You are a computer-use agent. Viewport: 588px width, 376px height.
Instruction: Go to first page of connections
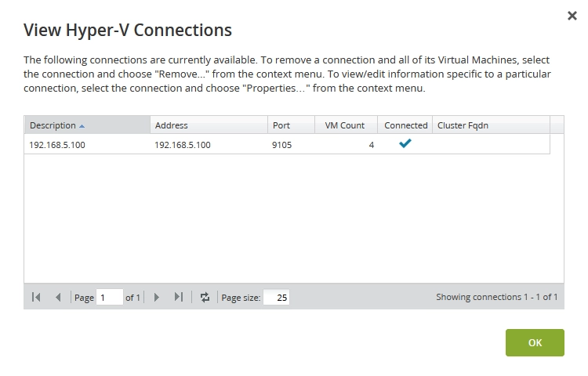[36, 298]
